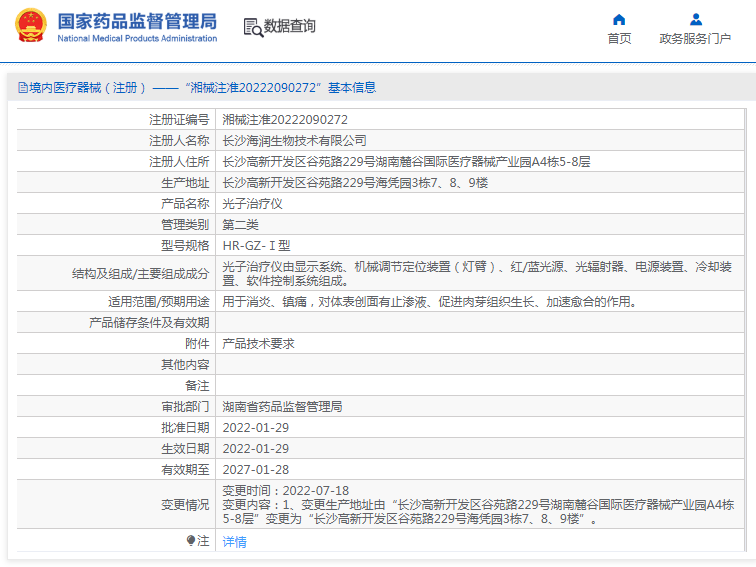Click the 生效日期 label
The height and width of the screenshot is (567, 756).
coord(185,448)
